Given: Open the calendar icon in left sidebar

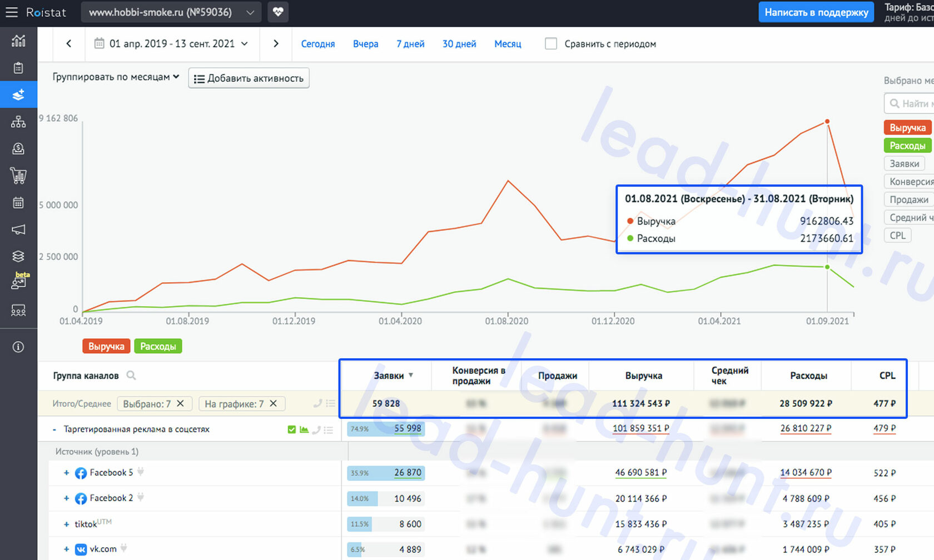Looking at the screenshot, I should [18, 203].
